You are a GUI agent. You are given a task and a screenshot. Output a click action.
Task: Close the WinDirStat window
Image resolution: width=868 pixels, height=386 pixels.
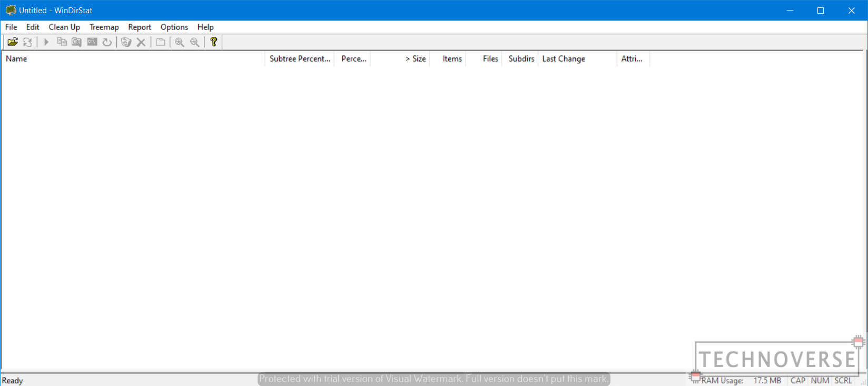852,11
